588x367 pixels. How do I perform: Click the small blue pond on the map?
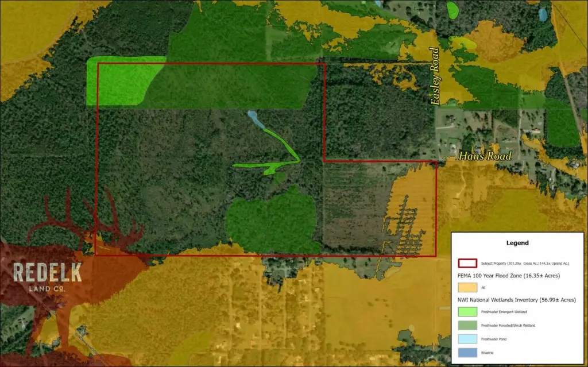click(254, 119)
